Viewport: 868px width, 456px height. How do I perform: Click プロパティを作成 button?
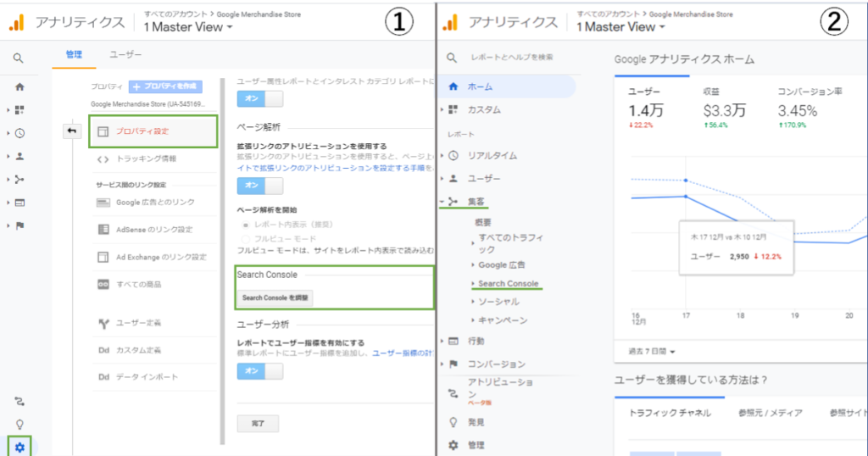[x=165, y=86]
